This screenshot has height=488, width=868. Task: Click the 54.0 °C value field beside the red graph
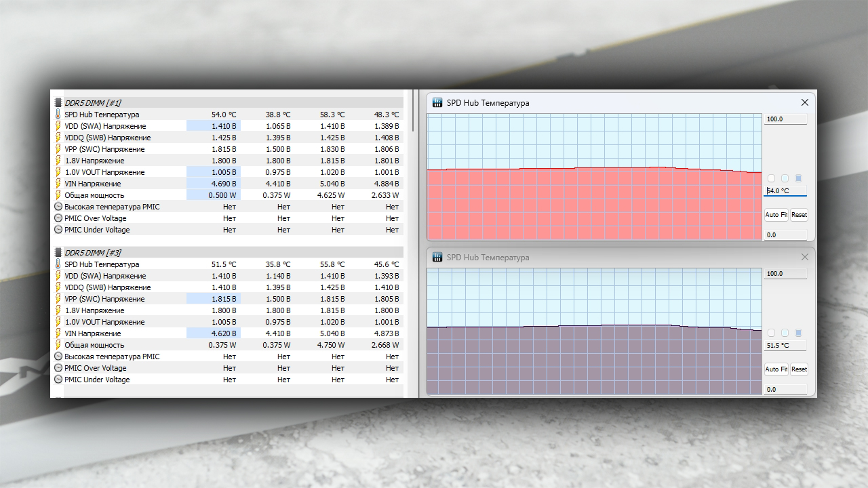click(785, 191)
